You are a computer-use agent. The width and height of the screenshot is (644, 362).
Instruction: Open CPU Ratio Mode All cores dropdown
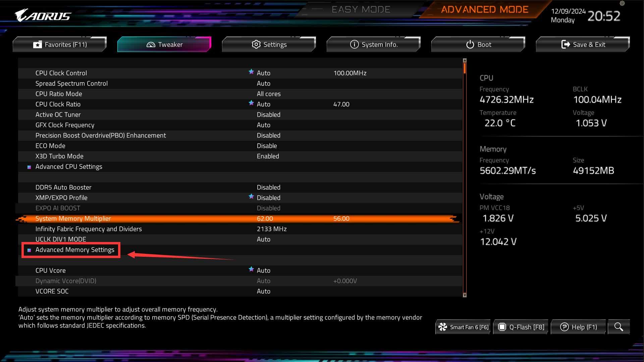[268, 94]
